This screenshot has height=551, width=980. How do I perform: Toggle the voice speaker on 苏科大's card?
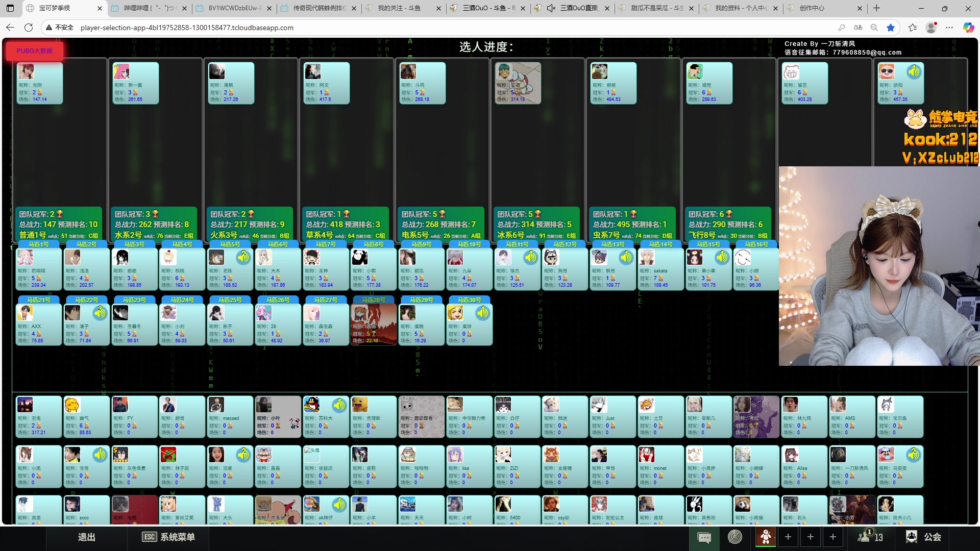point(339,406)
